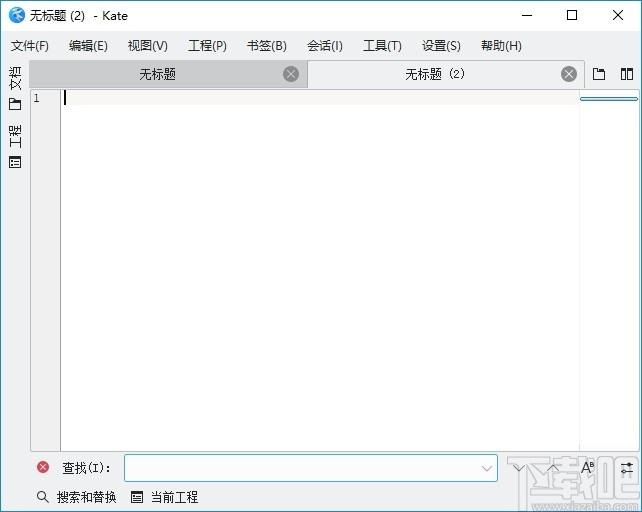Find previous match with the up arrow
This screenshot has height=512, width=642.
click(x=553, y=468)
